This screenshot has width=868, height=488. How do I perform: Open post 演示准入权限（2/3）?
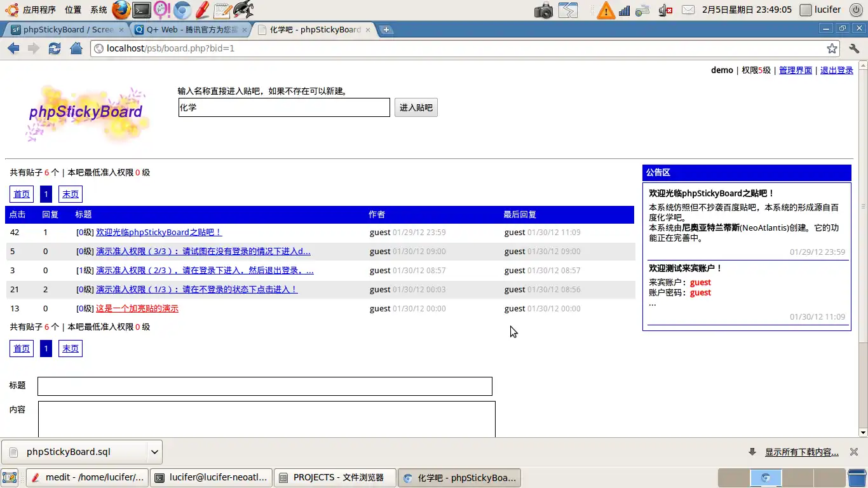tap(205, 271)
